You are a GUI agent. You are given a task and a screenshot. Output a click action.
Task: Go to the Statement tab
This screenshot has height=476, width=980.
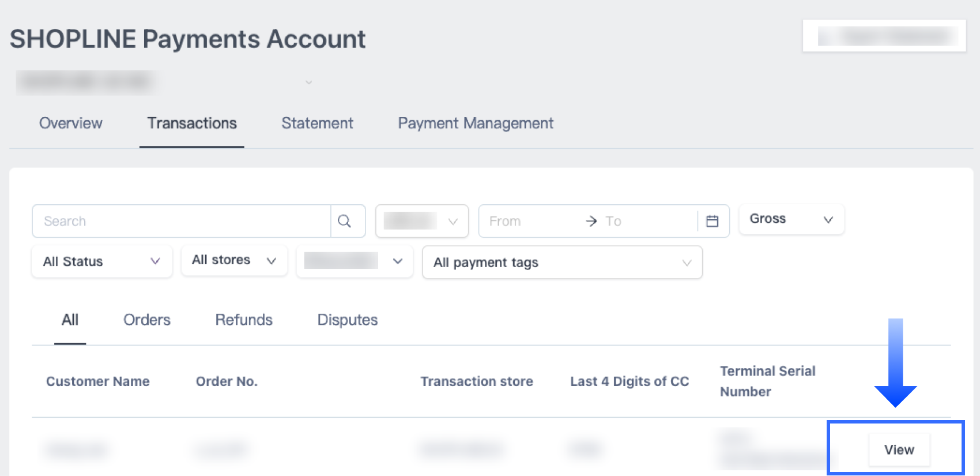(317, 123)
